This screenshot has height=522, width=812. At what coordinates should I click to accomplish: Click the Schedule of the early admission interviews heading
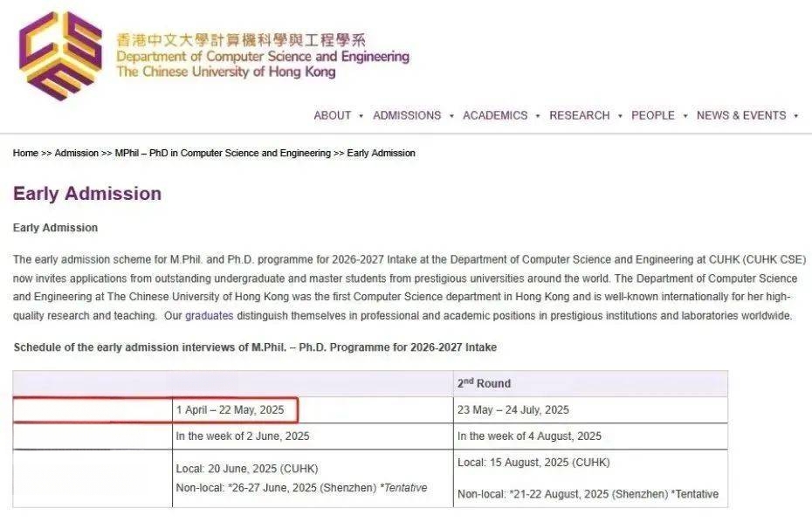255,347
